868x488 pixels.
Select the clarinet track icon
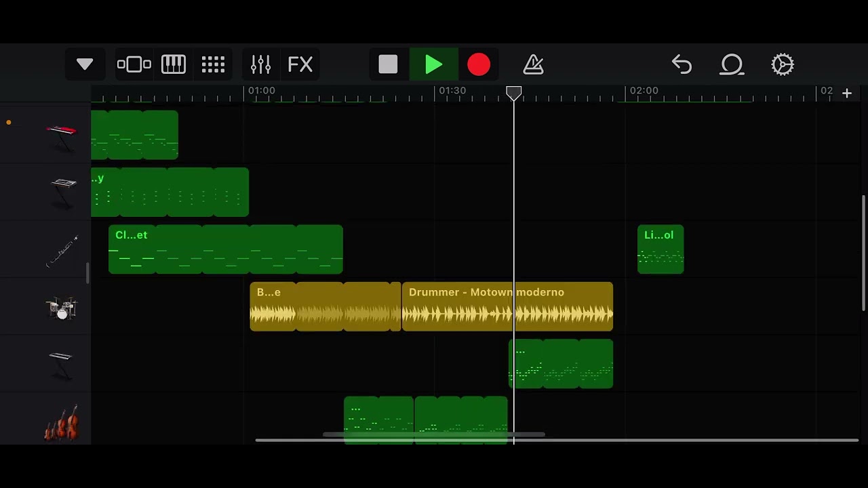62,251
